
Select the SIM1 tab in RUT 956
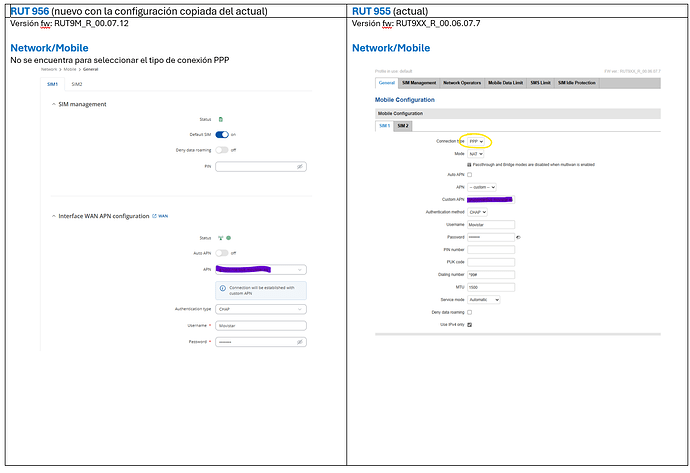tap(52, 84)
